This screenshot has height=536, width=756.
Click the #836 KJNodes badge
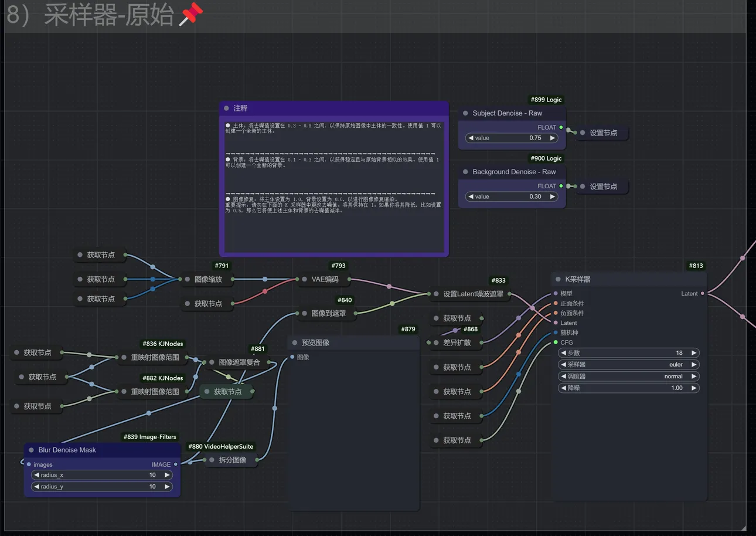(163, 344)
